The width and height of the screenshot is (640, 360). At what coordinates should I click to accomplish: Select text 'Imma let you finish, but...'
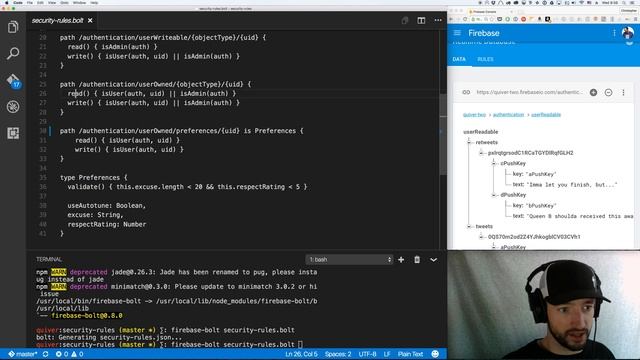coord(572,185)
